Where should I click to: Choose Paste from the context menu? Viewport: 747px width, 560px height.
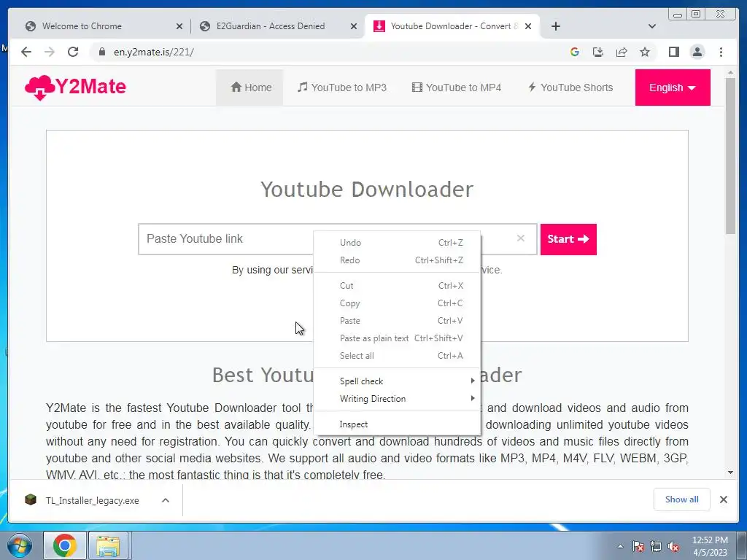point(398,321)
